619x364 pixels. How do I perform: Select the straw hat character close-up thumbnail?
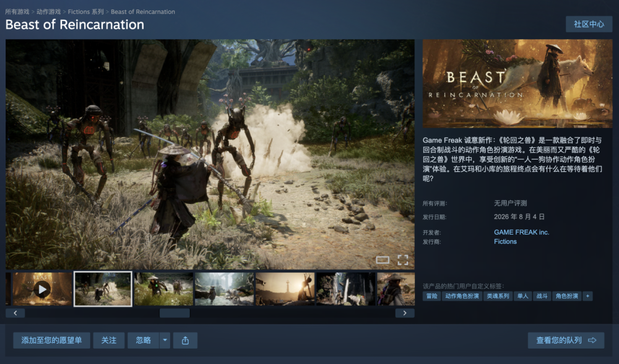click(x=396, y=289)
